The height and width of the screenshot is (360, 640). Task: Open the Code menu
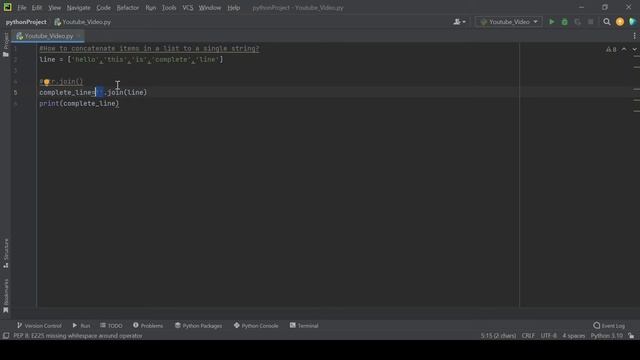click(x=103, y=8)
